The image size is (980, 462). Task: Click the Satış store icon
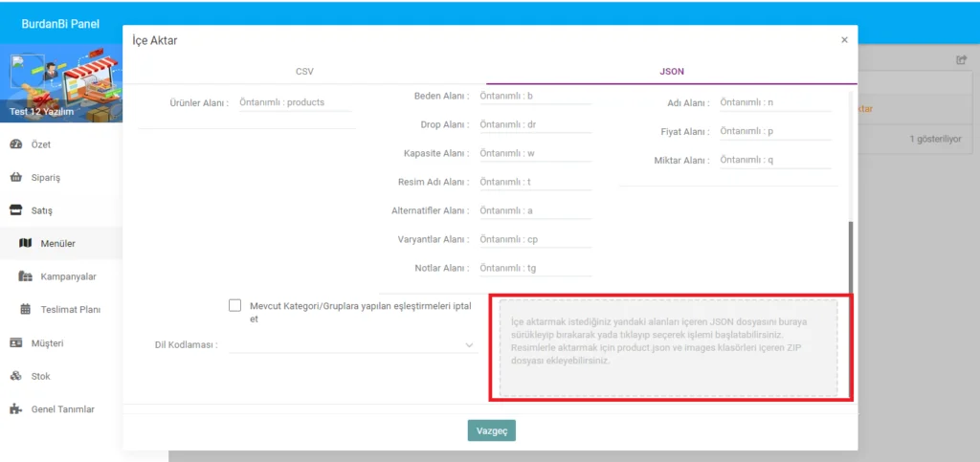coord(16,210)
